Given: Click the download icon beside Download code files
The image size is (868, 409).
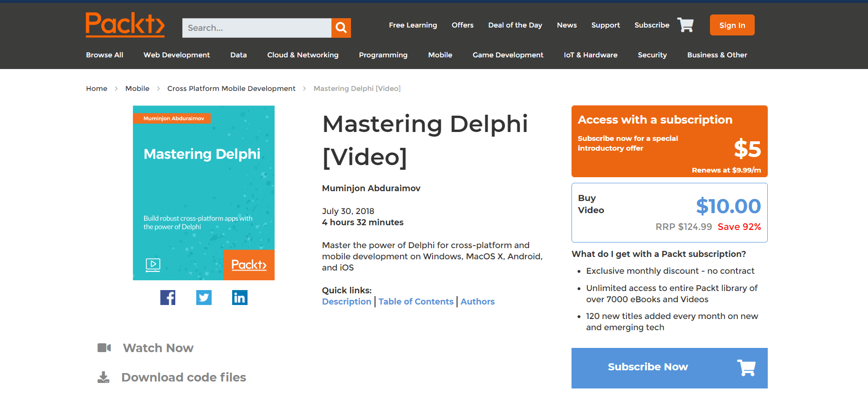Looking at the screenshot, I should (x=103, y=377).
